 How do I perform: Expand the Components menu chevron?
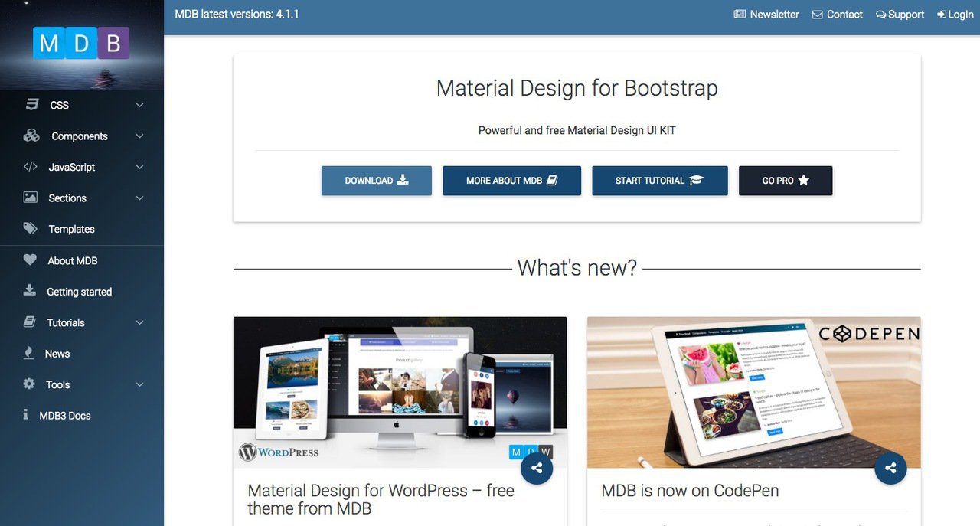point(139,136)
